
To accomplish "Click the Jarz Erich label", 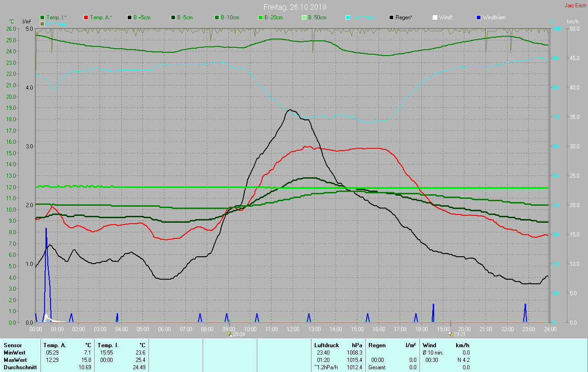I will click(575, 6).
